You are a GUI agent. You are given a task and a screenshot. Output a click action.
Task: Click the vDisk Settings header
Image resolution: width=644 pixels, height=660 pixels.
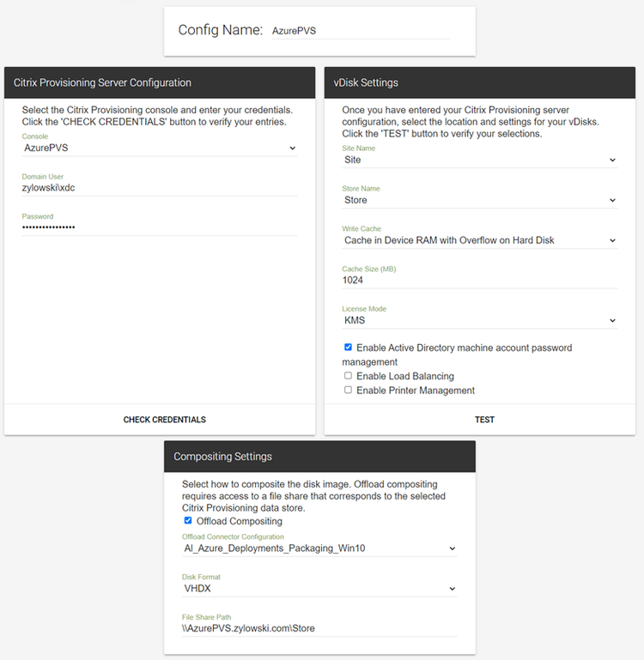(480, 82)
